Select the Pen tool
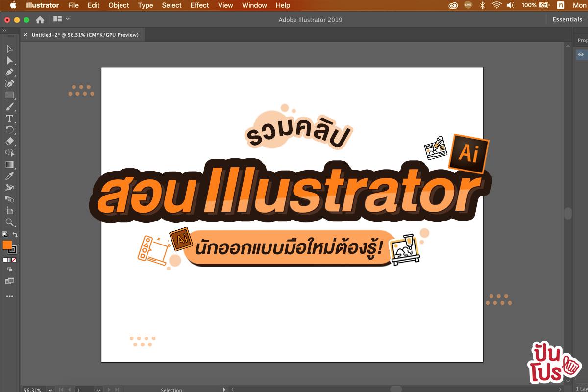 [9, 72]
